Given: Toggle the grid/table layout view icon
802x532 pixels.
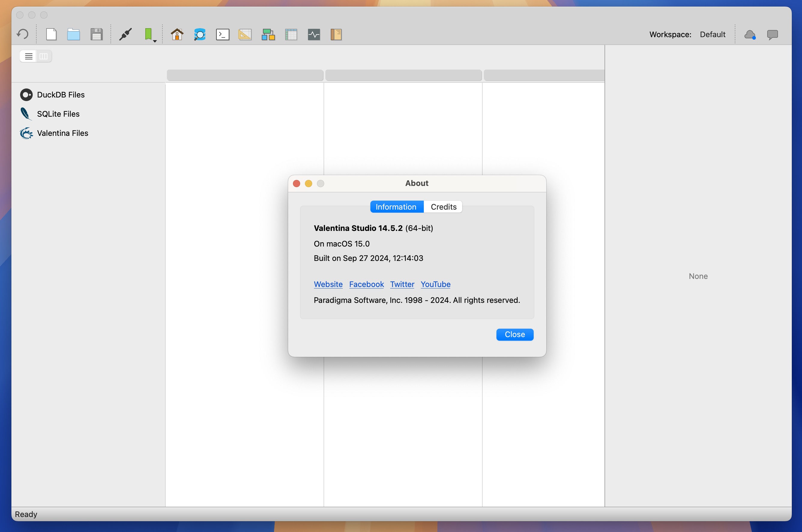Looking at the screenshot, I should click(44, 56).
